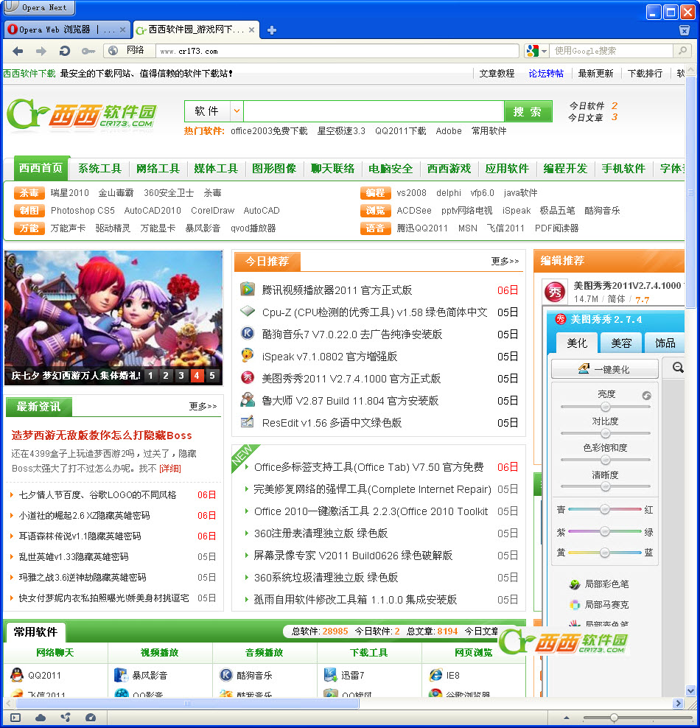Click the 美图秀秀 red logo icon

click(555, 292)
